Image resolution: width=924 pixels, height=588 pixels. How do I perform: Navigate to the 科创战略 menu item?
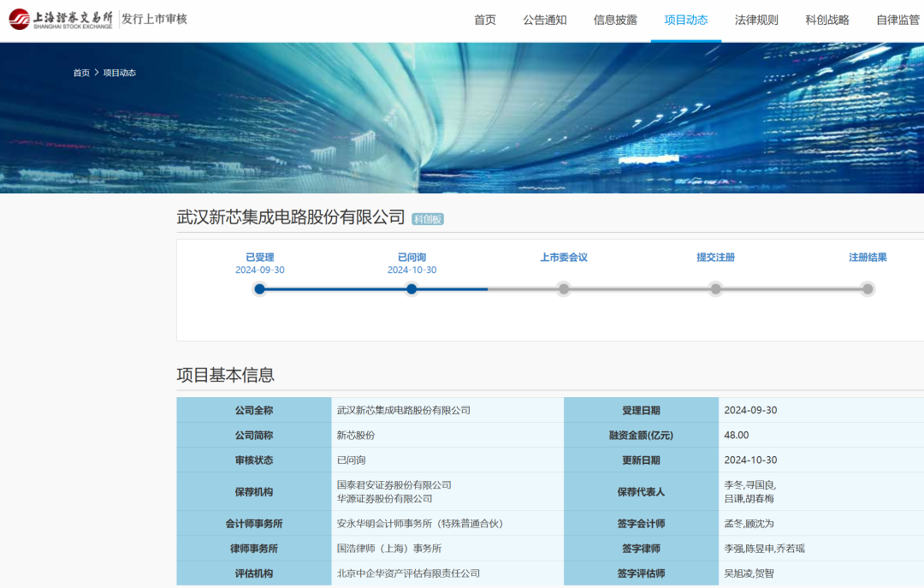827,21
